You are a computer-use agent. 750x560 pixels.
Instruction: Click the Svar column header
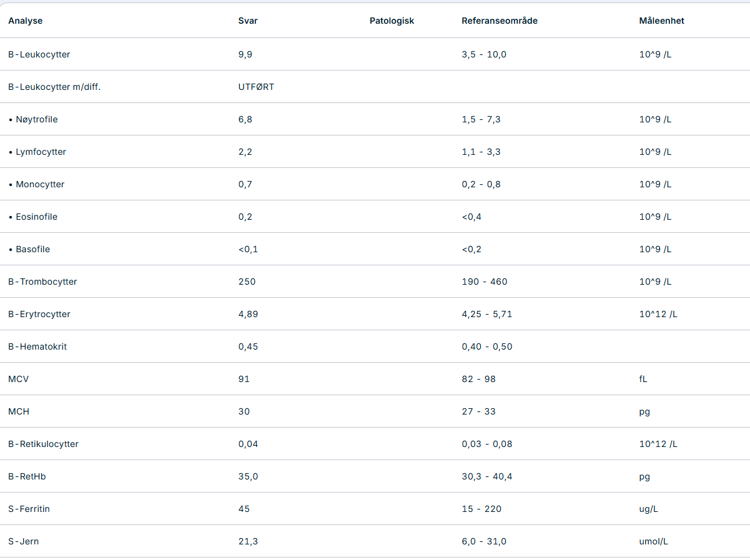[248, 21]
